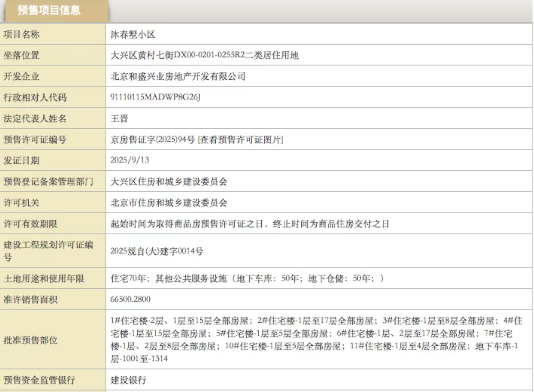Click 北京市住房和城乡建设委员会 authority value

coord(169,203)
